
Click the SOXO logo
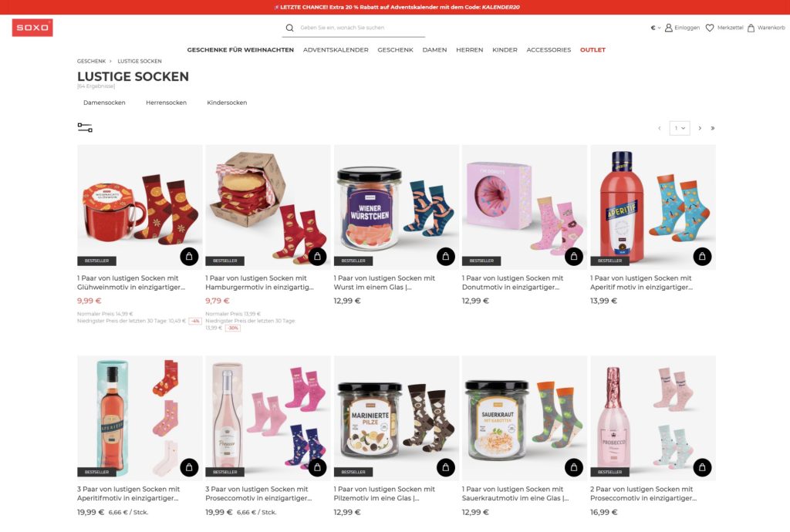(32, 28)
